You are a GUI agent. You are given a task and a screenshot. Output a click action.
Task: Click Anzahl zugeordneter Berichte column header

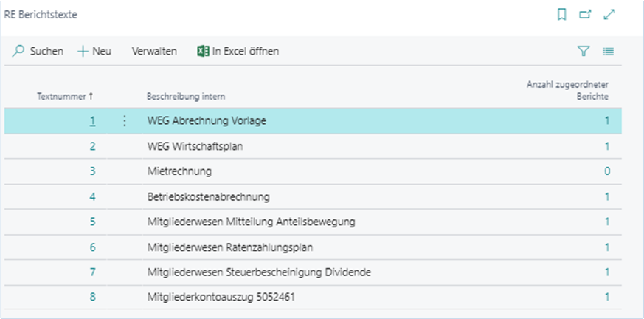567,91
